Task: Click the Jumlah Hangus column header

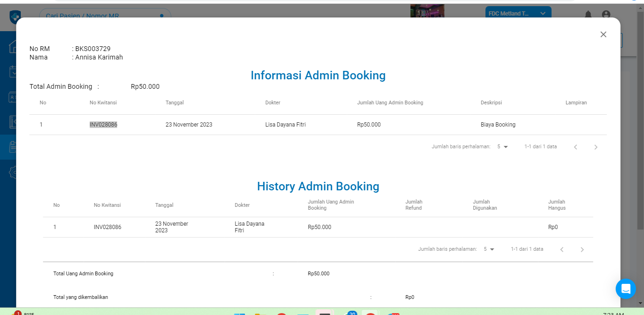Action: coord(557,205)
